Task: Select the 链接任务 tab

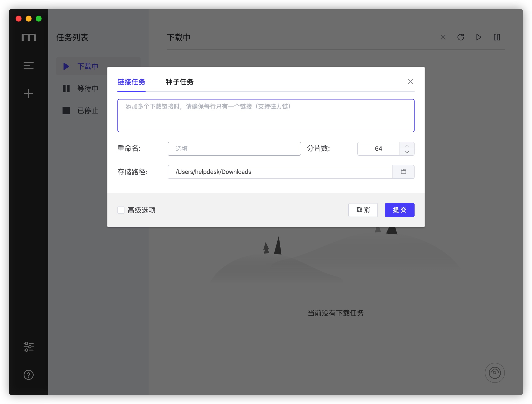Action: (131, 82)
